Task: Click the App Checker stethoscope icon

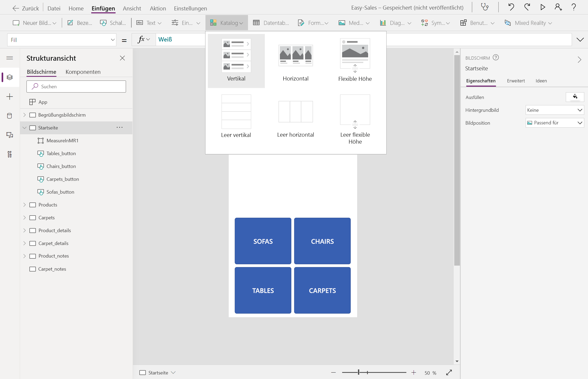Action: click(x=485, y=7)
